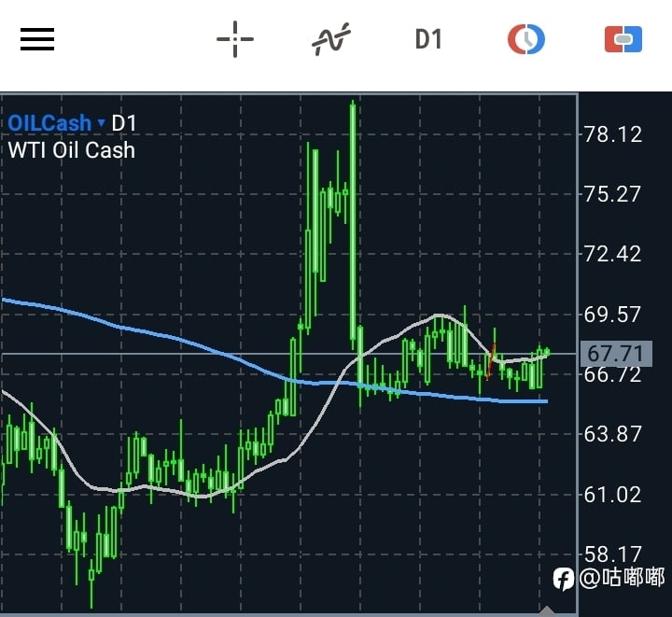Screen dimensions: 672x617
Task: Open the new order trade icon
Action: 623,39
